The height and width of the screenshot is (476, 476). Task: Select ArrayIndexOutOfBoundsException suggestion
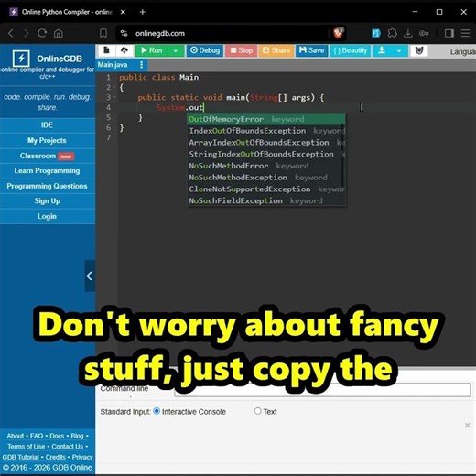[266, 143]
